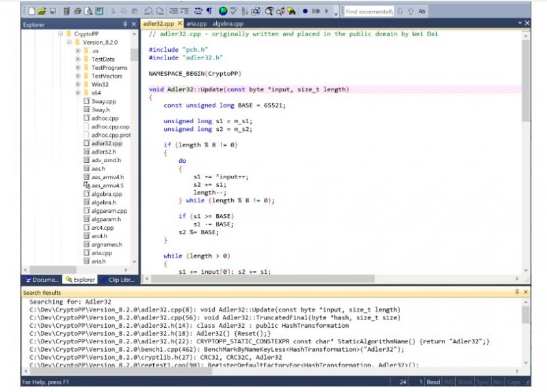Expand the TestPrograms folder
The image size is (547, 392).
[x=78, y=67]
